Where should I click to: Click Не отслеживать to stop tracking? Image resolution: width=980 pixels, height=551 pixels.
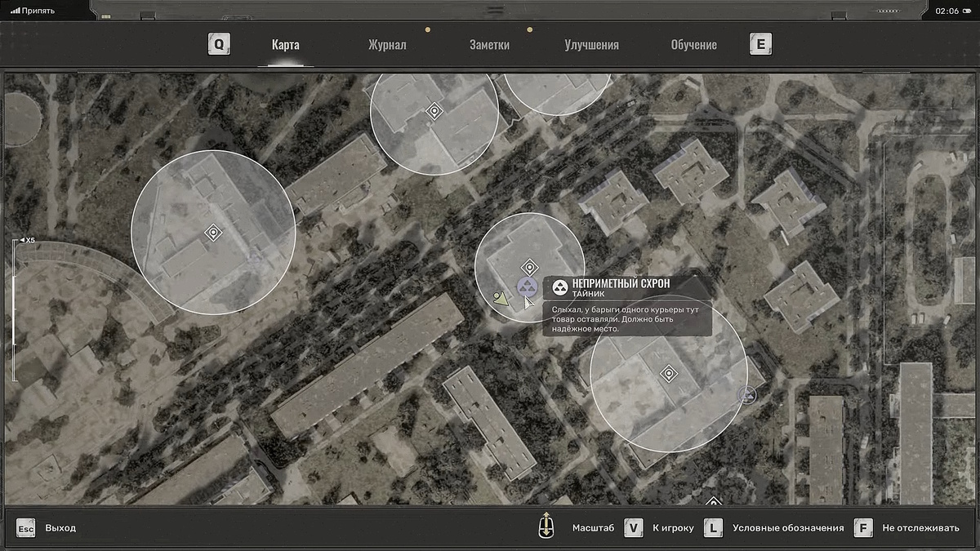click(x=920, y=528)
